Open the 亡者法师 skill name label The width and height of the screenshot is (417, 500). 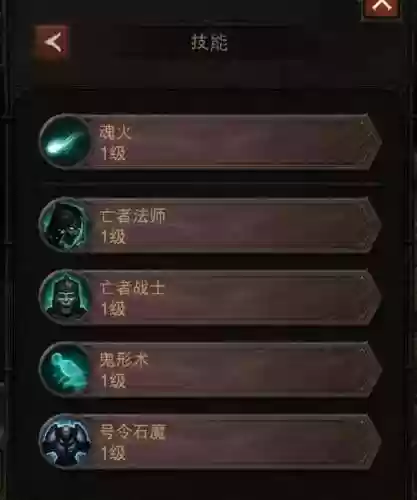click(x=132, y=216)
